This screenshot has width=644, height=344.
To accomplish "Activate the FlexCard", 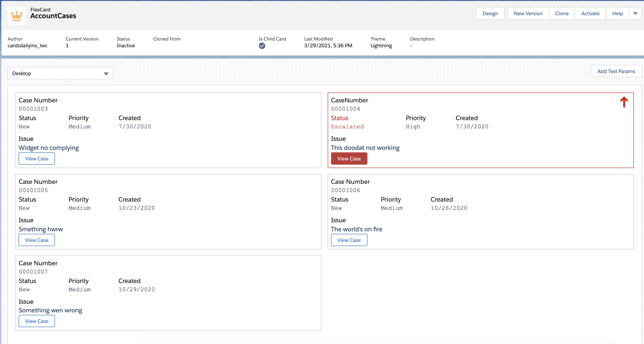I will pos(590,14).
